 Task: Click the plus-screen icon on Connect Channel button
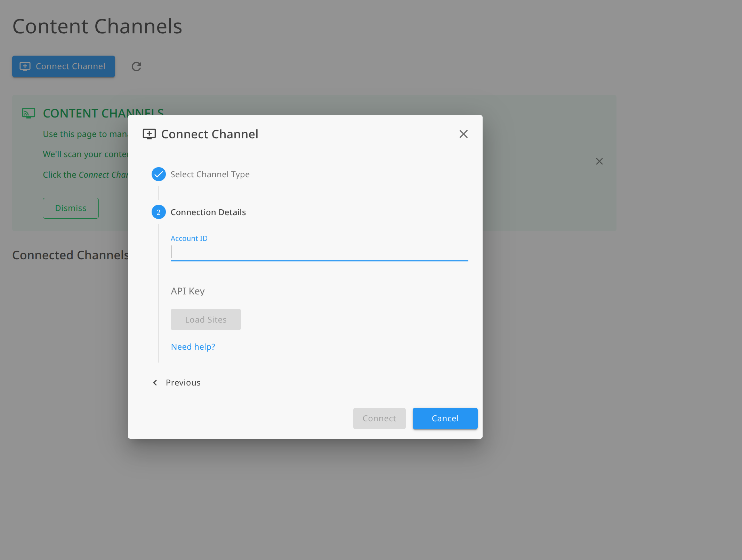25,66
